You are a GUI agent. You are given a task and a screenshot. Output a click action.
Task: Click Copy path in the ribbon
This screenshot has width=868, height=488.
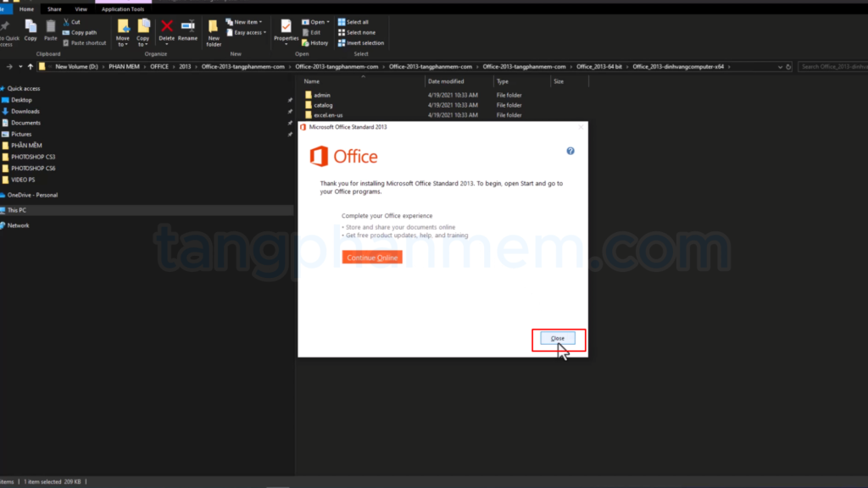(x=80, y=33)
